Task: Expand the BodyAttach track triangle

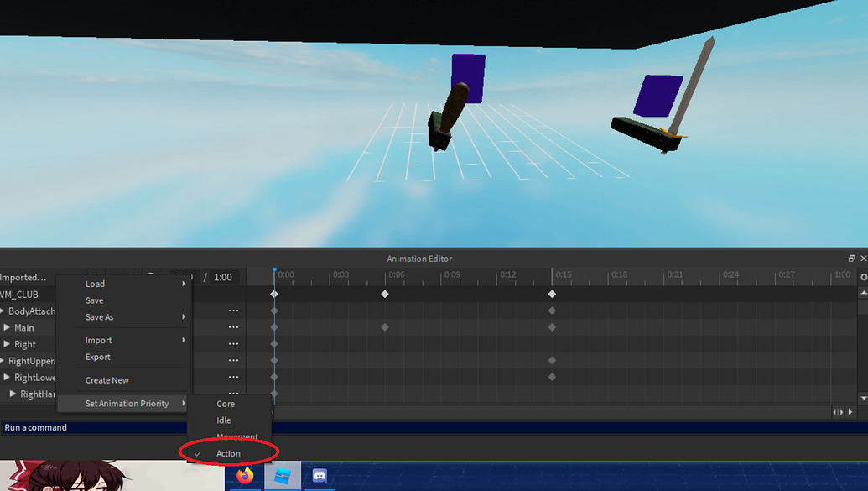Action: coord(3,311)
